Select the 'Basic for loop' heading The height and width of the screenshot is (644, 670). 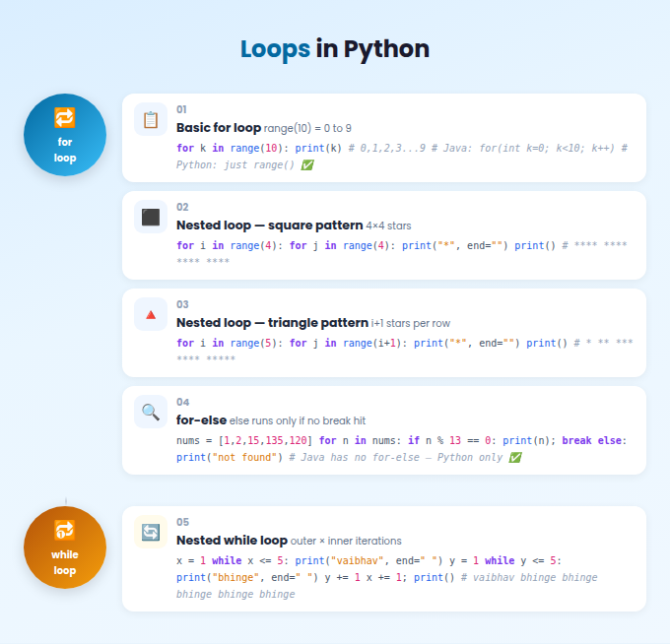pos(219,128)
